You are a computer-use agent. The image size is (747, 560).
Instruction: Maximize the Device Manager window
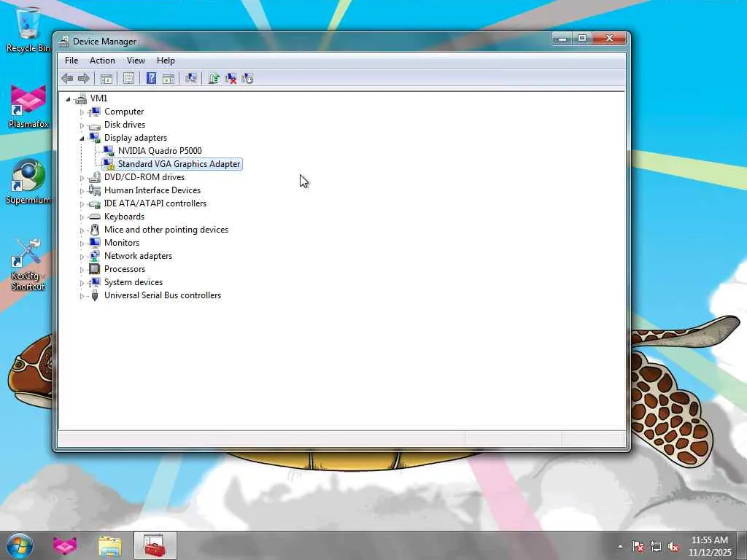582,38
